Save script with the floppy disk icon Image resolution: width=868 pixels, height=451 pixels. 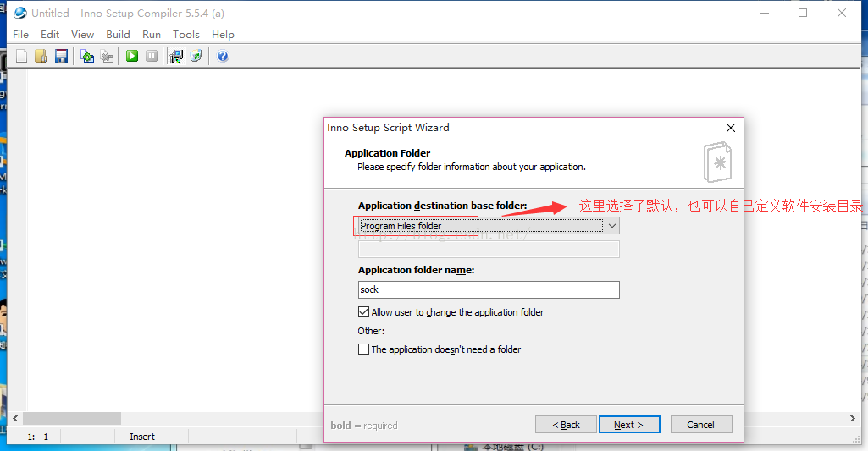(x=61, y=56)
